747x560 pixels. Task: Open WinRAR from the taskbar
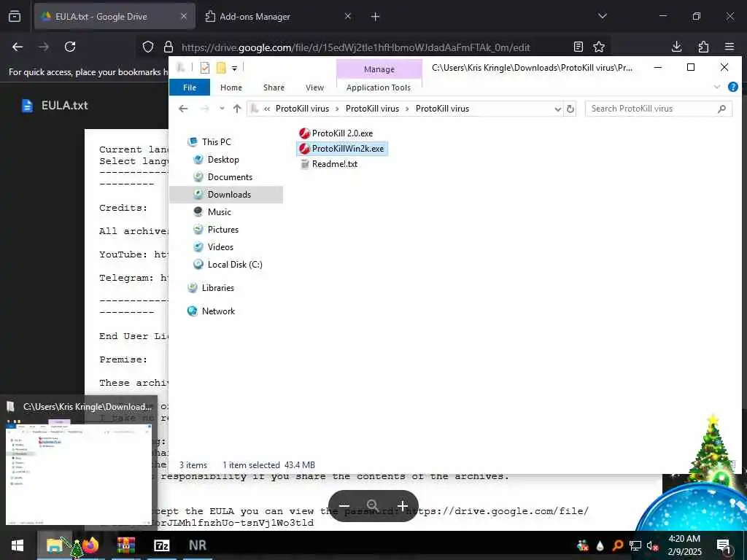click(125, 545)
